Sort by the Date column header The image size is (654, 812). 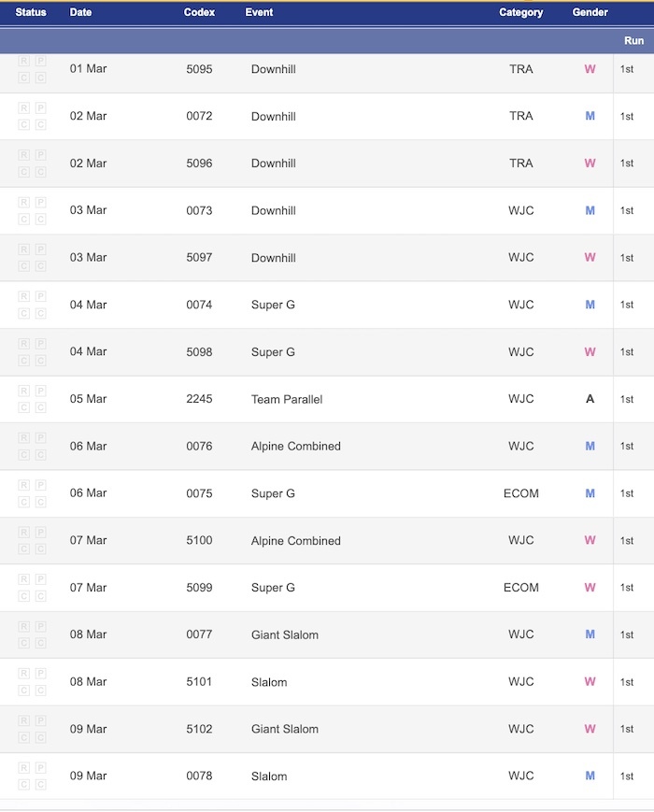80,12
